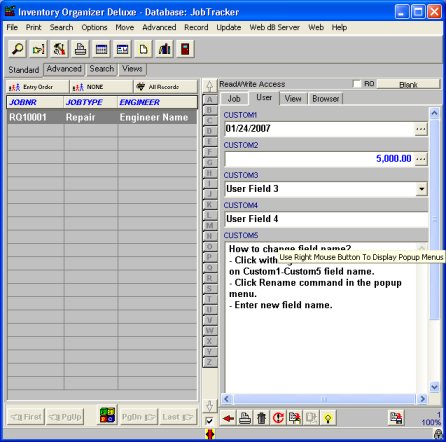The image size is (446, 442).
Task: Click the Last navigation button
Action: pos(178,417)
